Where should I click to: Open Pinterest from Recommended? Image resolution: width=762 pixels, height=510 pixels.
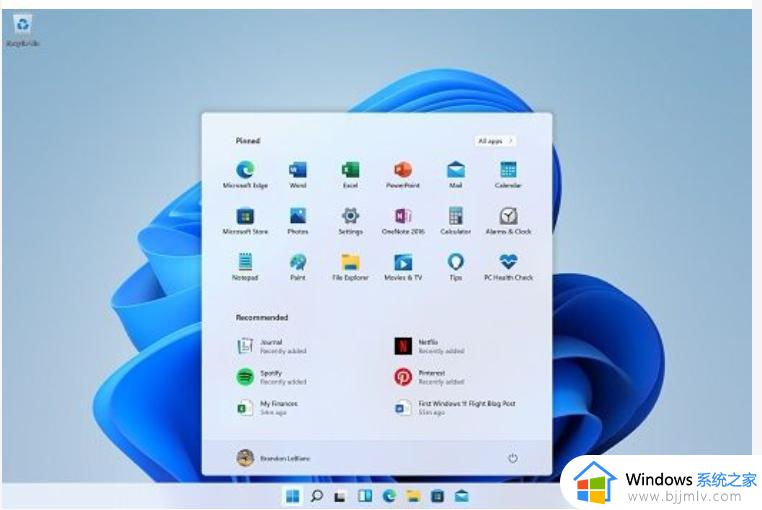[430, 377]
